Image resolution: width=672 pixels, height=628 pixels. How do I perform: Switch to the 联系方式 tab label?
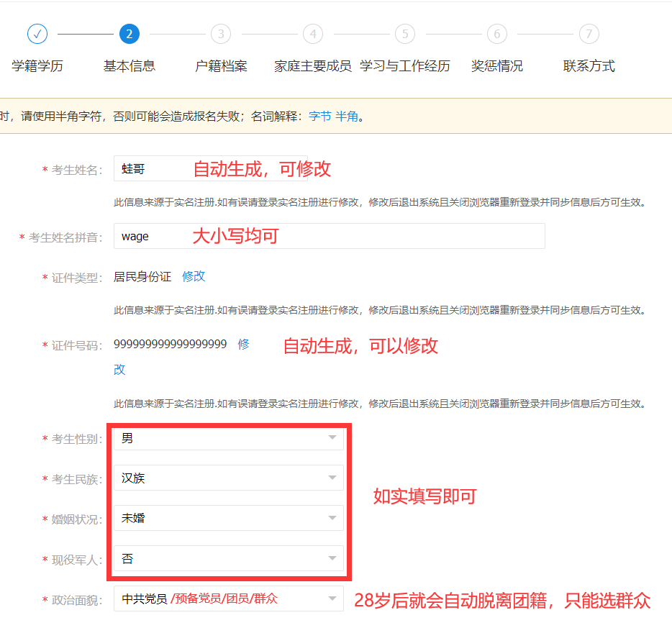[x=588, y=65]
